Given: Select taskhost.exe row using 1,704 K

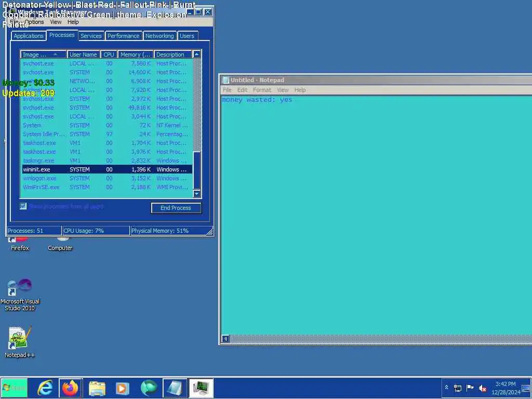Looking at the screenshot, I should point(107,143).
